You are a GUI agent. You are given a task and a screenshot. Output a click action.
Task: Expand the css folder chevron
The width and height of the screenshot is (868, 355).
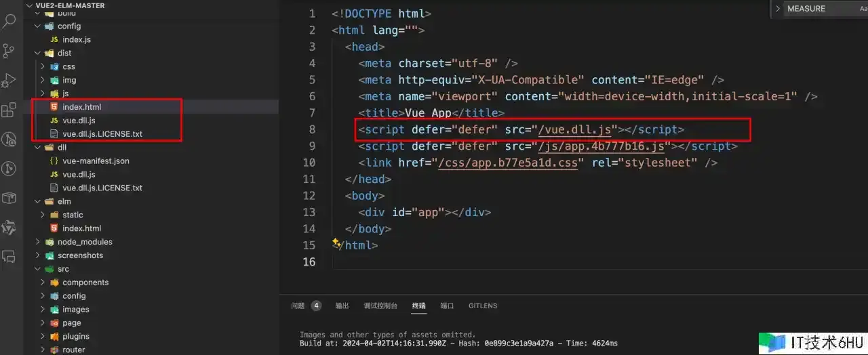[42, 66]
